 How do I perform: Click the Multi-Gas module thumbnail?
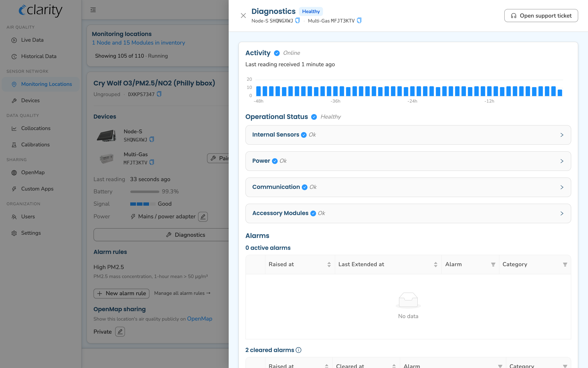[x=106, y=158]
